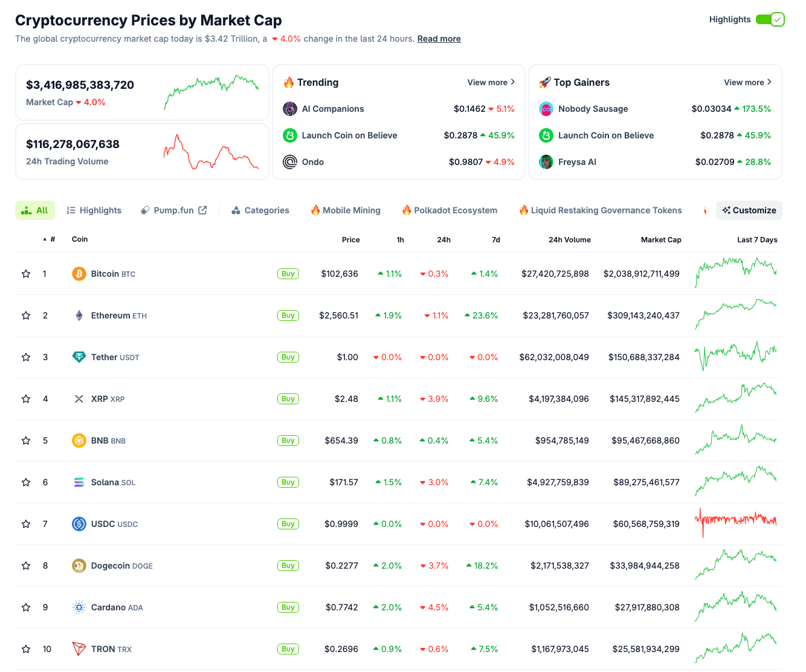The image size is (806, 672).
Task: Select the Mobile Mining tab
Action: pyautogui.click(x=346, y=210)
